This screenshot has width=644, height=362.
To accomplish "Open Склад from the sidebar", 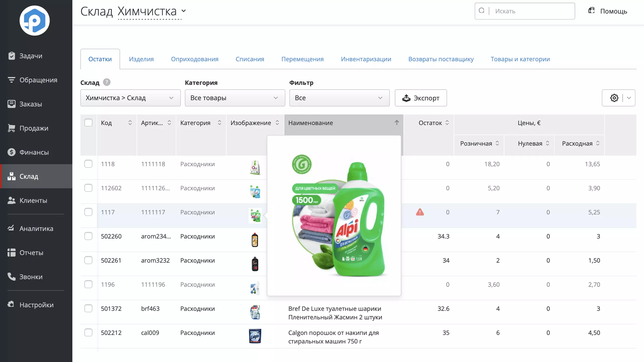I will pyautogui.click(x=36, y=176).
